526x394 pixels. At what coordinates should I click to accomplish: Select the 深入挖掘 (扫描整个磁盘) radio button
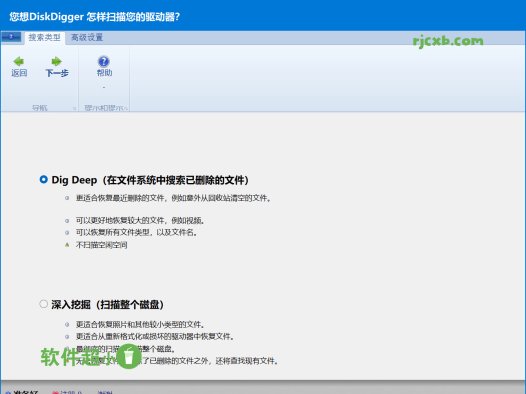tap(44, 304)
